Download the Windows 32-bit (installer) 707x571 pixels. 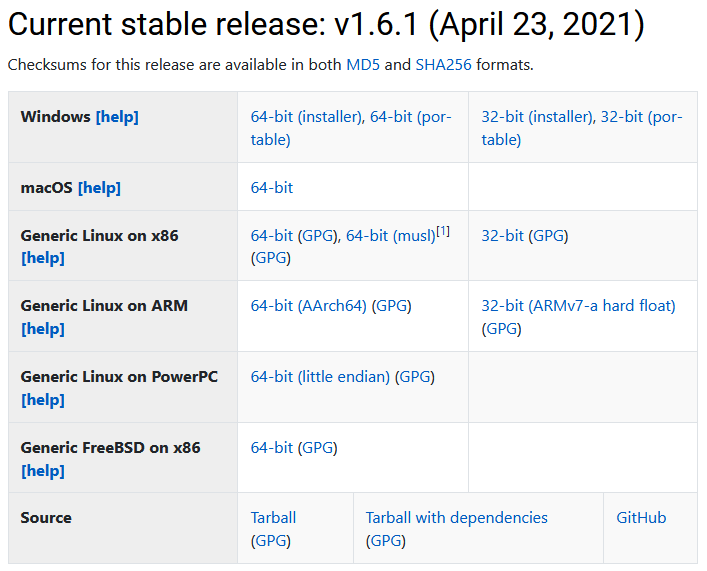point(537,117)
